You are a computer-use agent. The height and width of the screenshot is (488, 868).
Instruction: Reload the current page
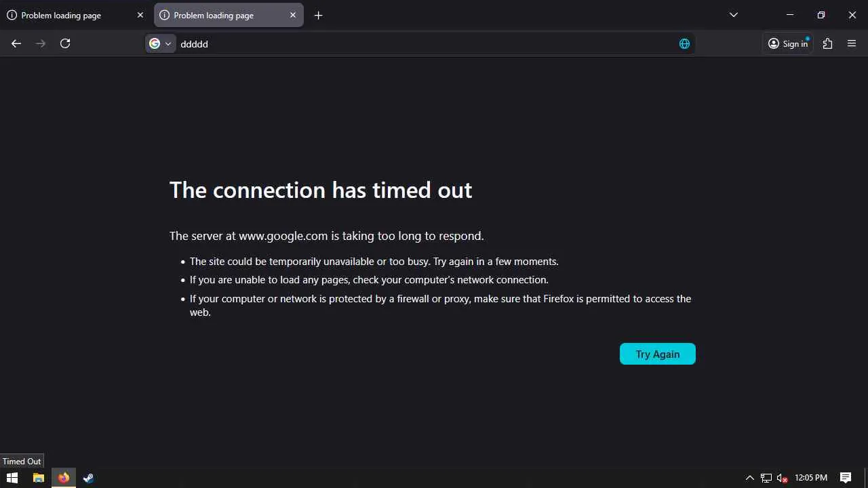click(x=65, y=43)
